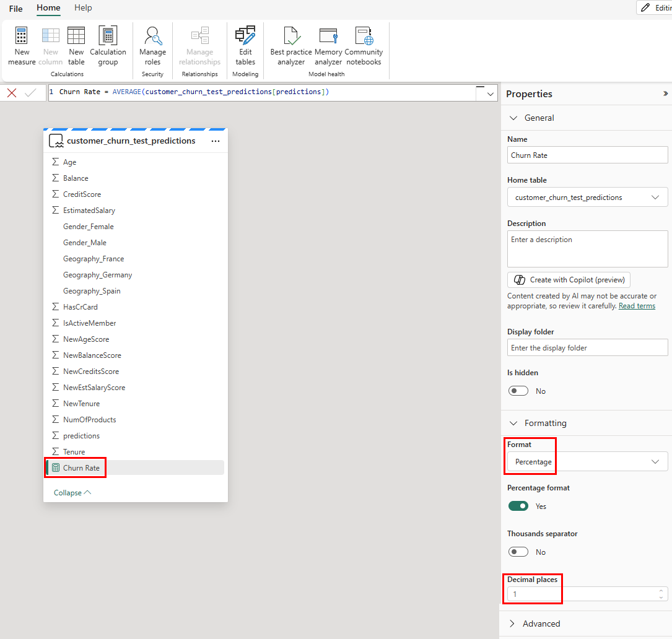Select the NumOfProducts field
Viewport: 672px width, 639px height.
coord(90,420)
